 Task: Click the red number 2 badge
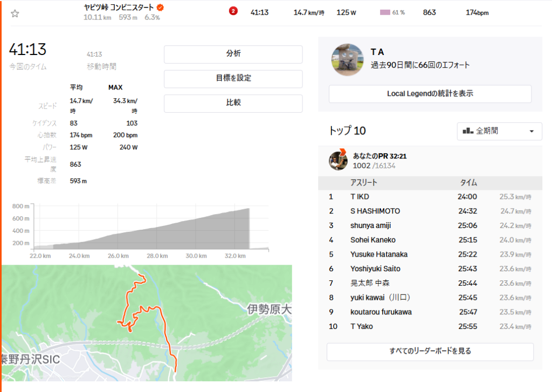point(233,11)
